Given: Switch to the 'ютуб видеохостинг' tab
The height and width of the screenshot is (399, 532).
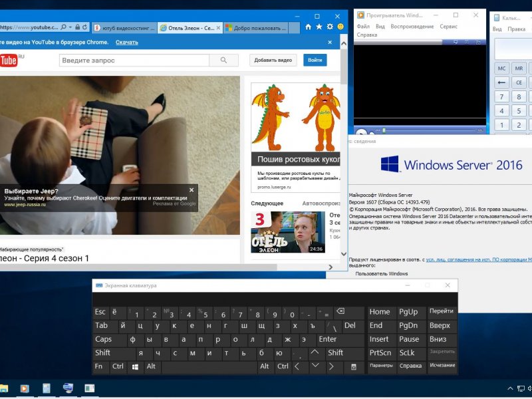Looking at the screenshot, I should [124, 28].
